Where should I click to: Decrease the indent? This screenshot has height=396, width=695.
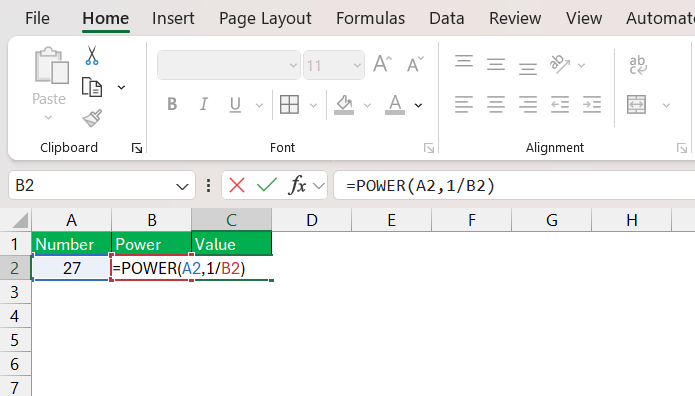pyautogui.click(x=560, y=105)
